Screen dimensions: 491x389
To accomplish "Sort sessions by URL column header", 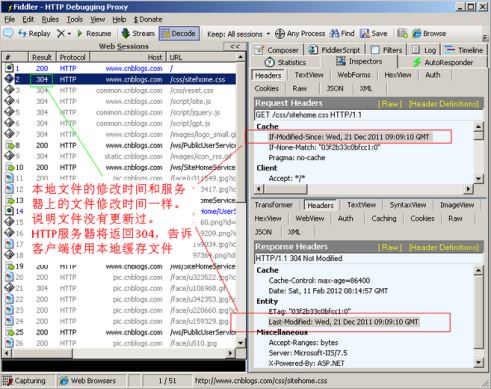I will (201, 57).
